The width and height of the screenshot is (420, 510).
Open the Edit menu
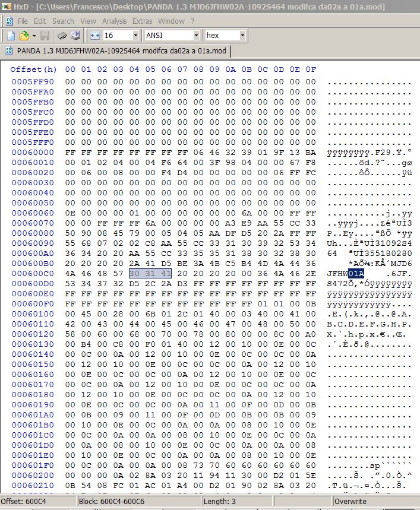click(x=40, y=21)
